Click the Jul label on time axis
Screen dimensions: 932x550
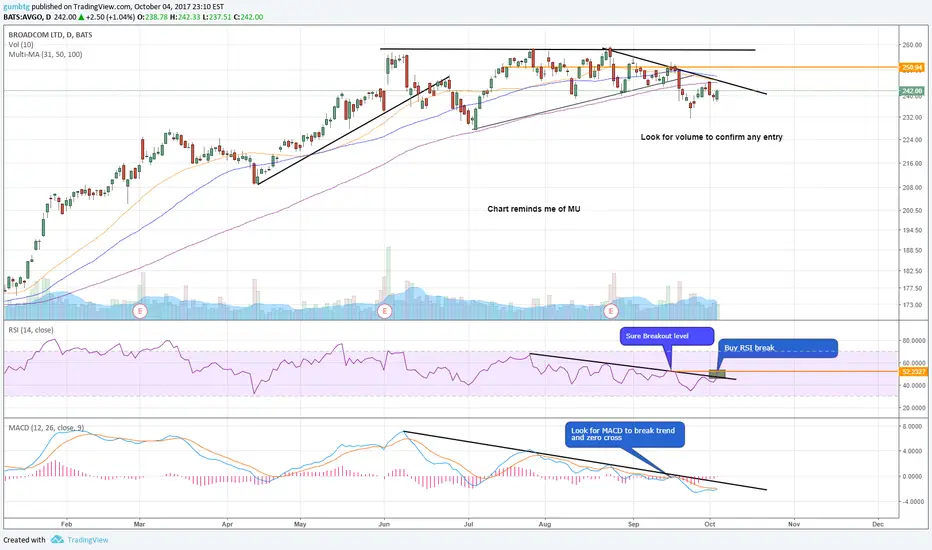point(468,524)
